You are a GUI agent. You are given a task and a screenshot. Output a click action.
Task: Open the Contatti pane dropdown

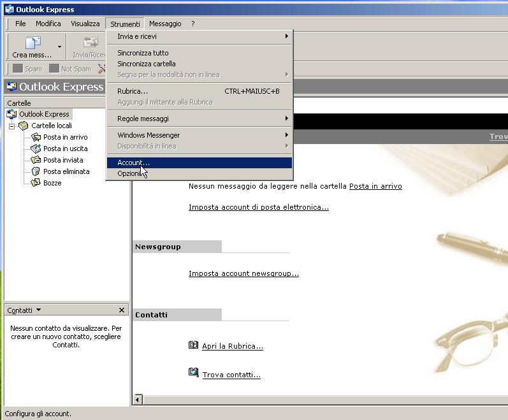[39, 310]
